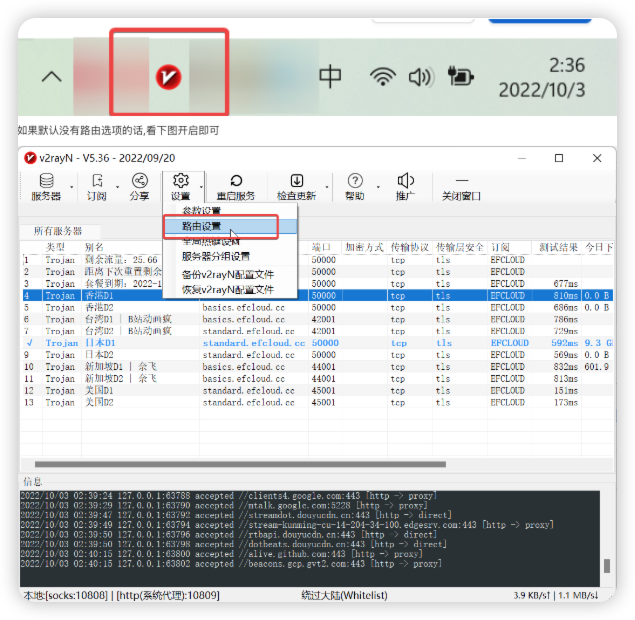Open the 服务器 servers toolbar button
This screenshot has height=620, width=635.
(46, 187)
